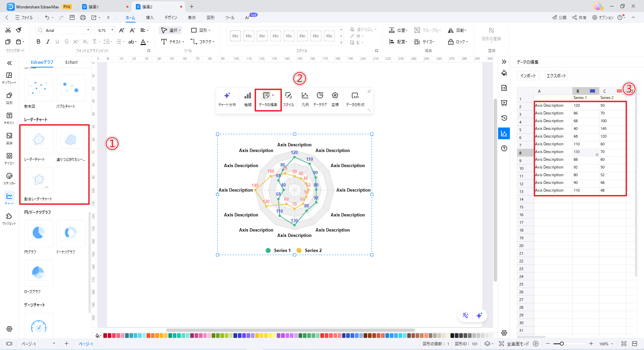Viewport: 644px width, 350px height.
Task: Pin the floating chart toolbar
Action: coord(369,91)
